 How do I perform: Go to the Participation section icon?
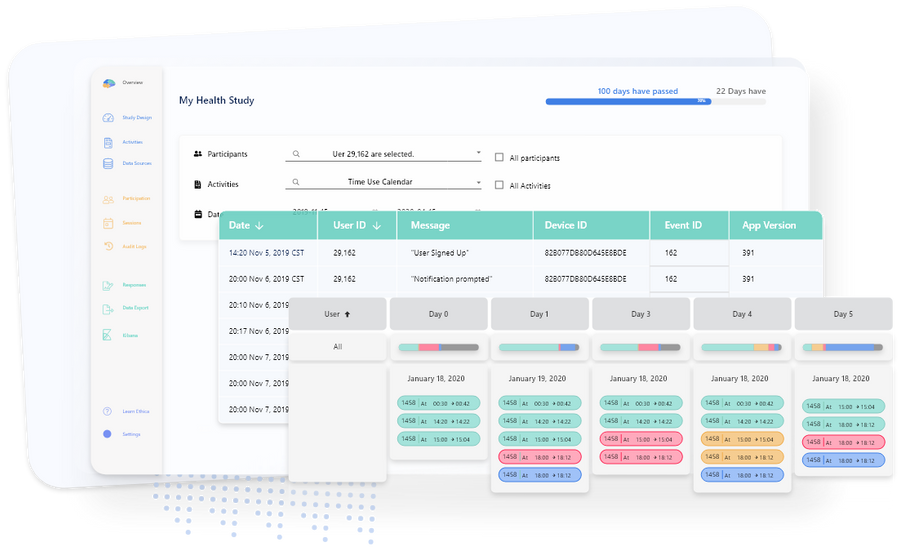[x=109, y=198]
